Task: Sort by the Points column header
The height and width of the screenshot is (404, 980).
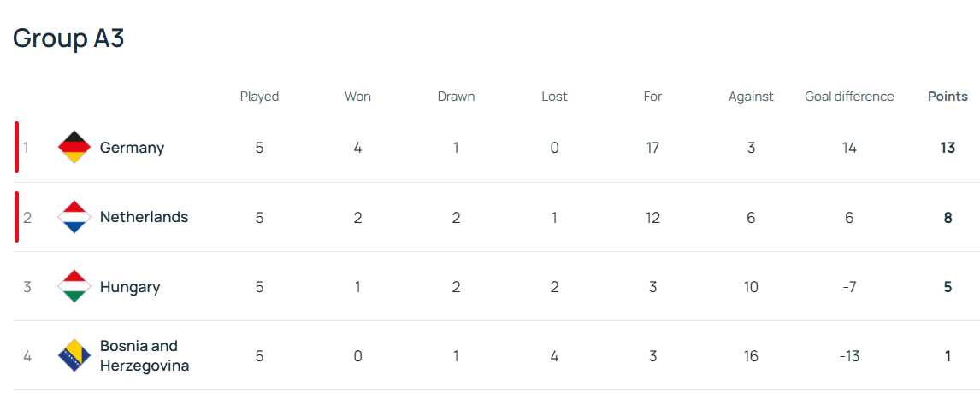Action: pyautogui.click(x=948, y=97)
